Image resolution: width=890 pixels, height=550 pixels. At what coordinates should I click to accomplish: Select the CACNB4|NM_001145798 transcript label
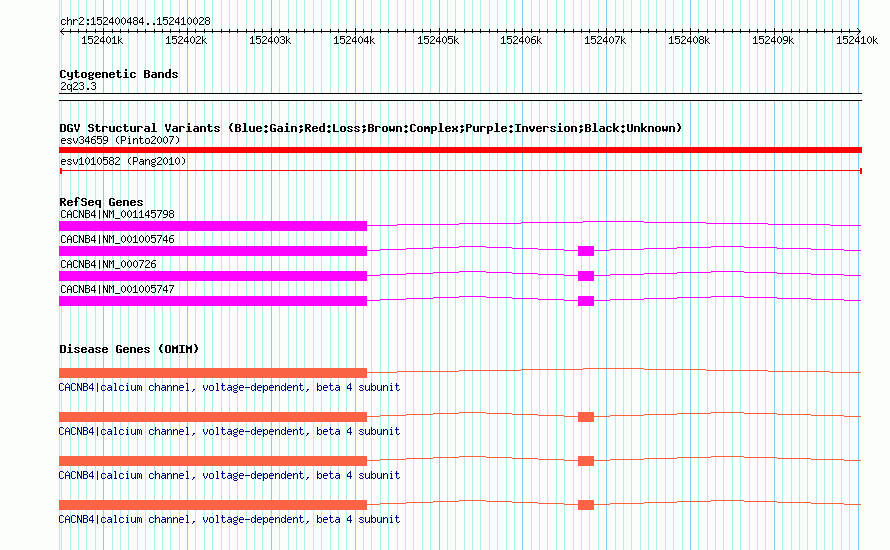117,215
